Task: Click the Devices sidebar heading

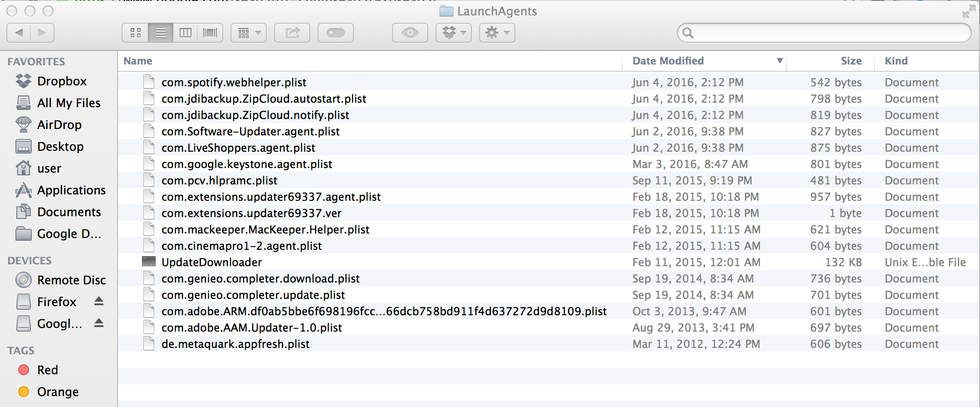Action: coord(29,260)
